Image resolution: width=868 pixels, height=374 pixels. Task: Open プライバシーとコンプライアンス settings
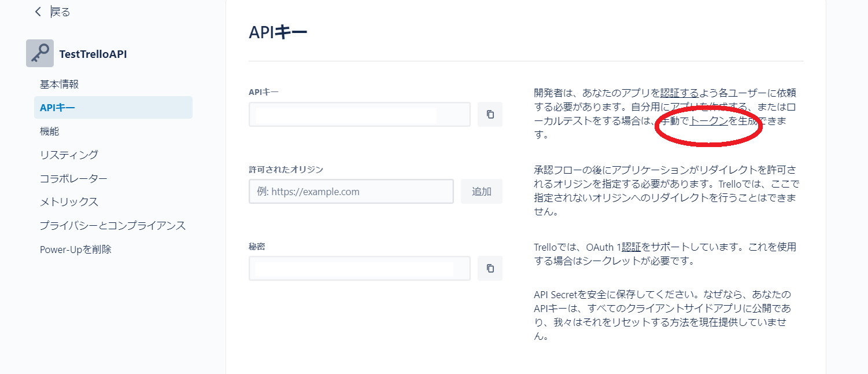pos(113,225)
